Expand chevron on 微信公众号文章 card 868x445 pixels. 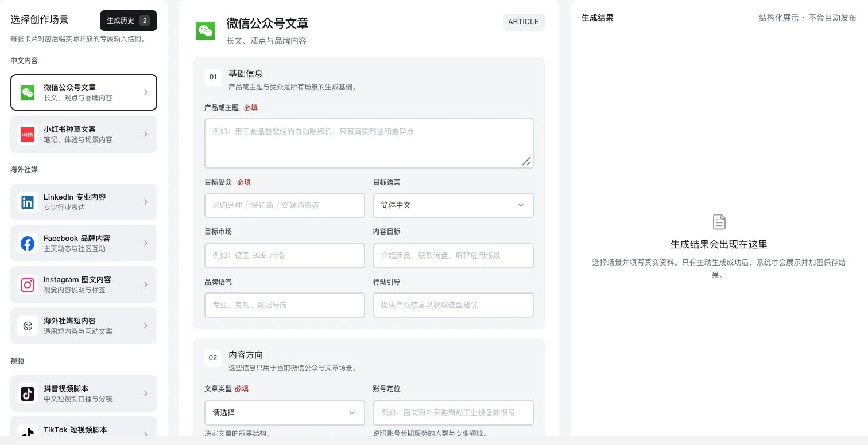tap(146, 92)
